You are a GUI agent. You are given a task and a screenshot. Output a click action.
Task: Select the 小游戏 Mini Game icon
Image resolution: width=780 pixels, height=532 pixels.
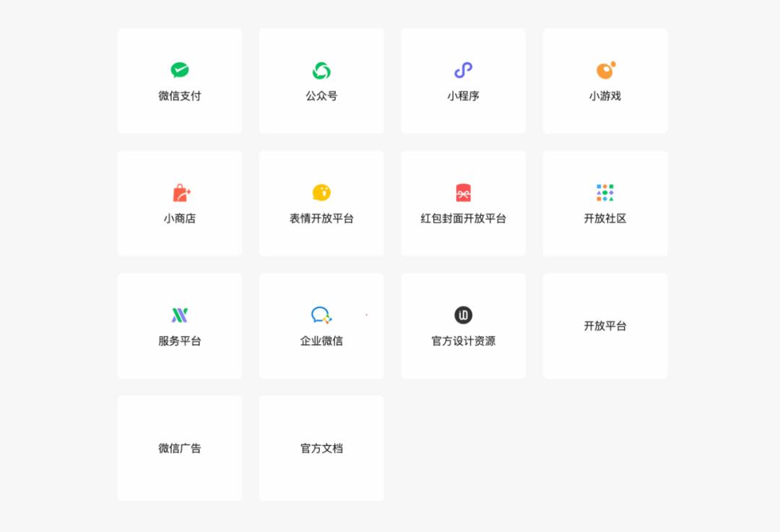click(604, 70)
